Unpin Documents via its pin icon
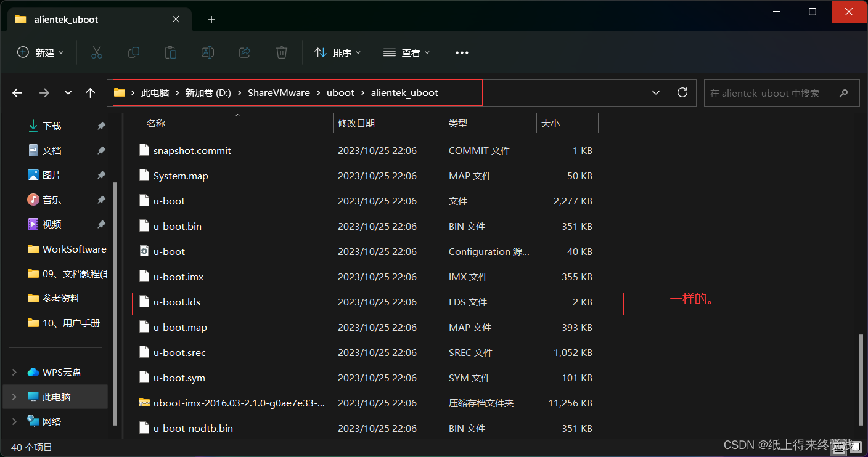This screenshot has width=868, height=457. [101, 150]
